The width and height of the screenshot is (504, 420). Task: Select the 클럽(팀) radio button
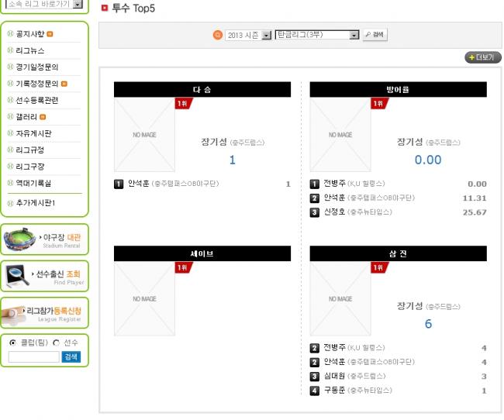coord(12,343)
